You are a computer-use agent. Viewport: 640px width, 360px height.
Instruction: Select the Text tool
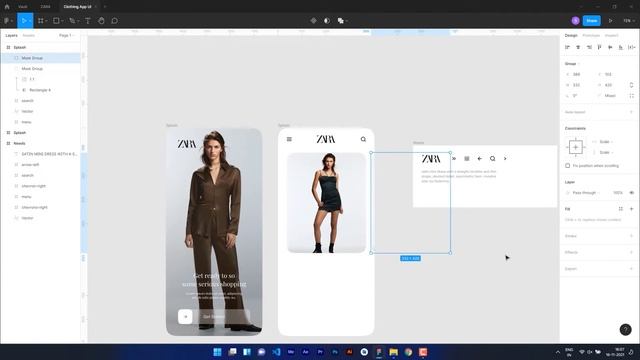point(88,21)
